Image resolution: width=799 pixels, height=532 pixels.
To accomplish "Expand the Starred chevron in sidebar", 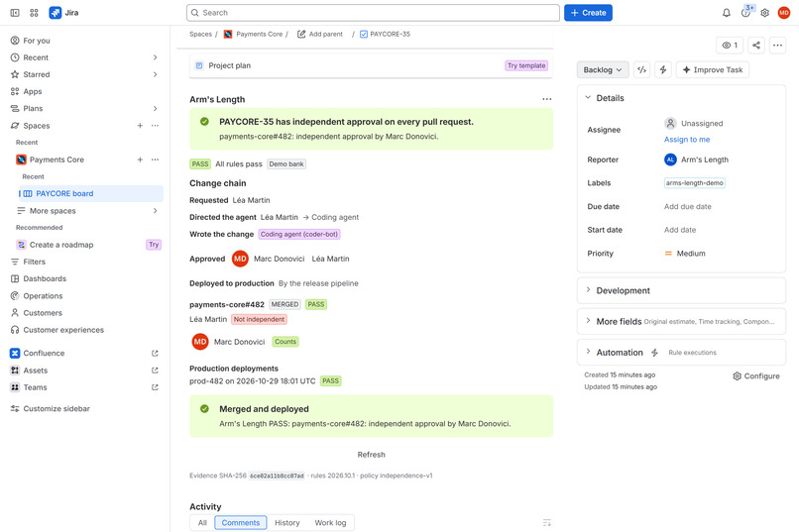I will [155, 75].
